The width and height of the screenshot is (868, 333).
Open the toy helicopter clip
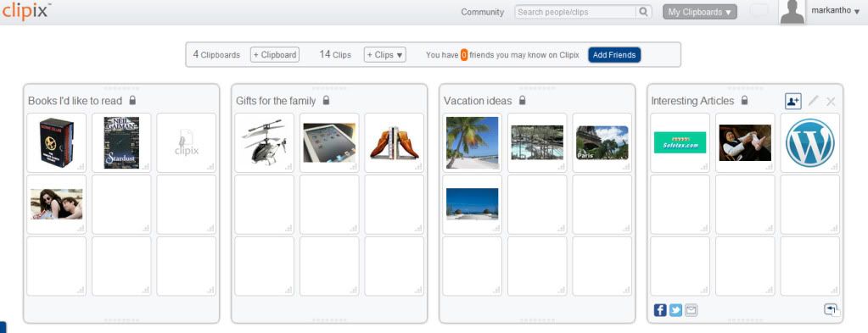coord(264,142)
